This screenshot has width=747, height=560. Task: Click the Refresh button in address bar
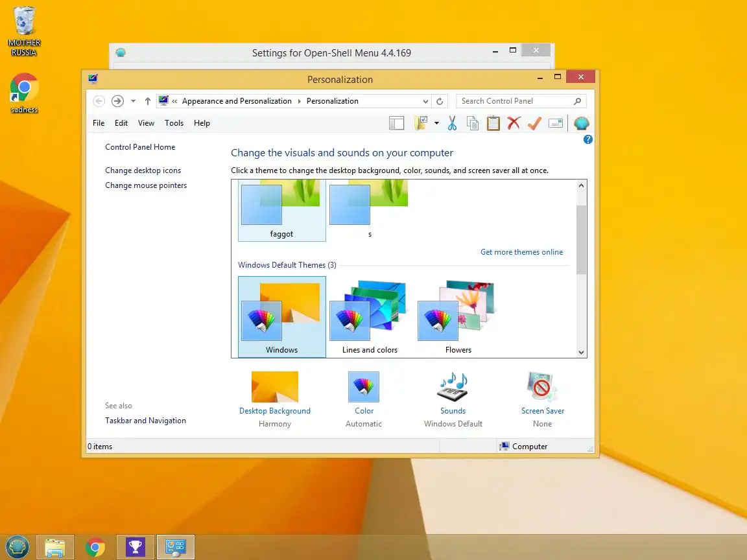pos(440,101)
